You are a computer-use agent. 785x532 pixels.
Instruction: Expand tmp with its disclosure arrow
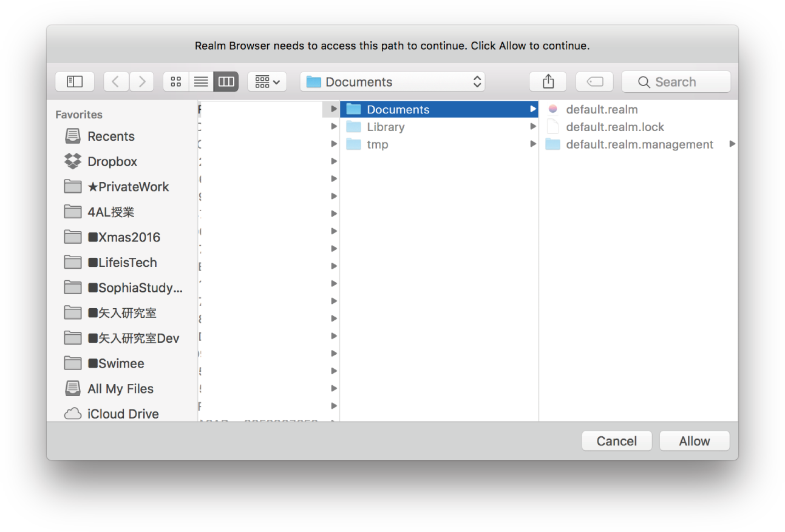[532, 144]
